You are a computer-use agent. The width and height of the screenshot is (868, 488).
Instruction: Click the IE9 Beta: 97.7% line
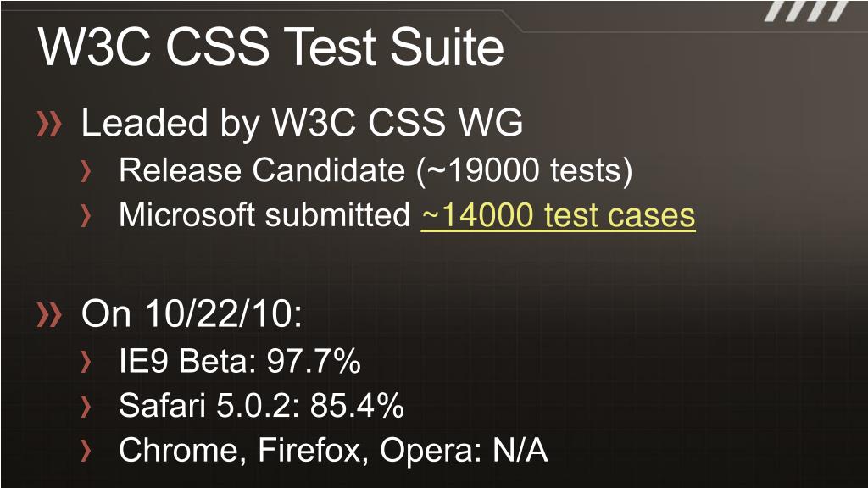point(240,361)
